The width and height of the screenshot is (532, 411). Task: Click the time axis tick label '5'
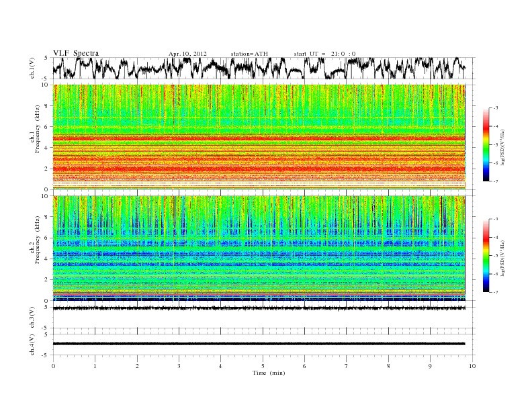(263, 366)
